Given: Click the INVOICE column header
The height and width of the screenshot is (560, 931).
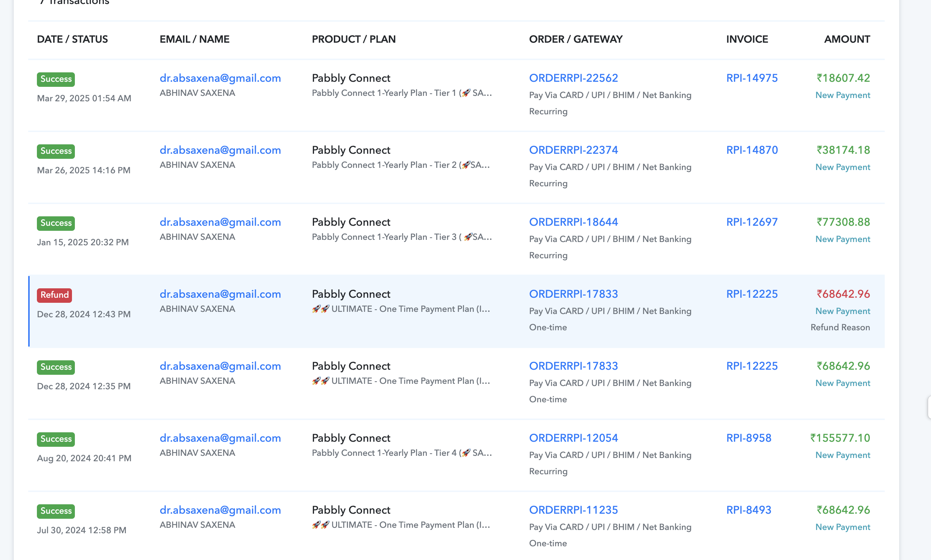Looking at the screenshot, I should 747,39.
